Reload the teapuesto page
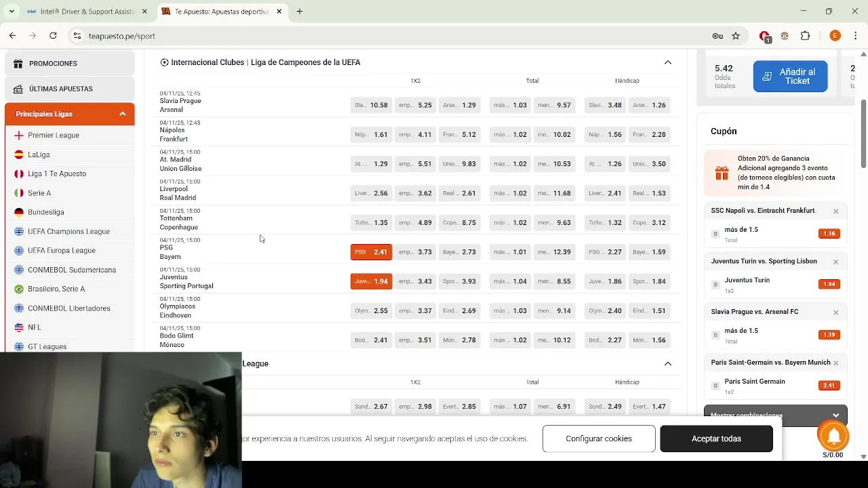 (53, 36)
